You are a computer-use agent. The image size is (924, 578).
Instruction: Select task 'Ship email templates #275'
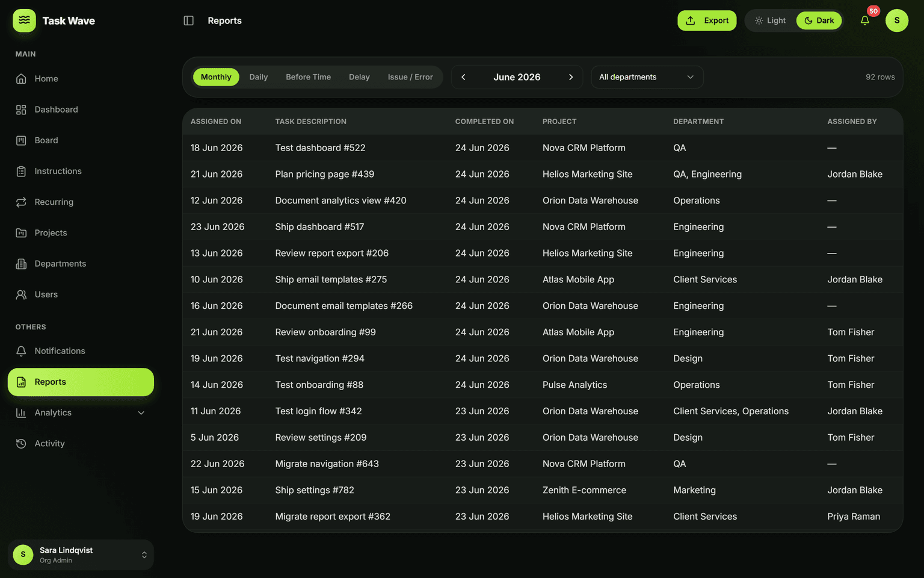331,279
